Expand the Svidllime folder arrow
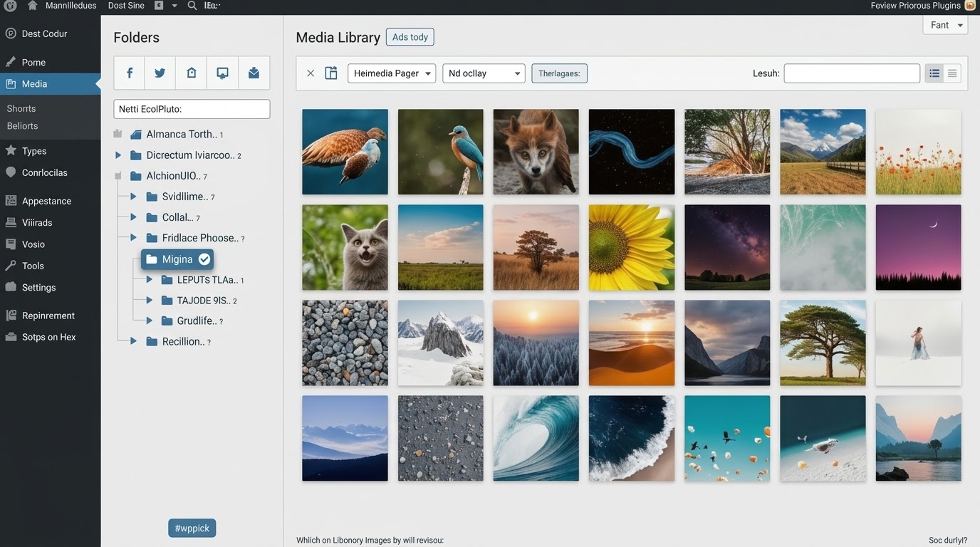Image resolution: width=980 pixels, height=547 pixels. tap(133, 197)
